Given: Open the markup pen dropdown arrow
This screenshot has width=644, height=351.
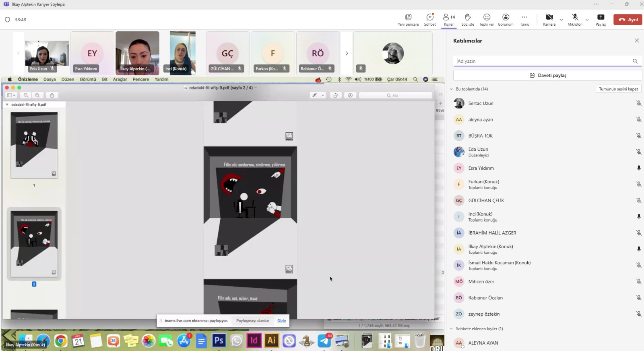Looking at the screenshot, I should pyautogui.click(x=323, y=95).
